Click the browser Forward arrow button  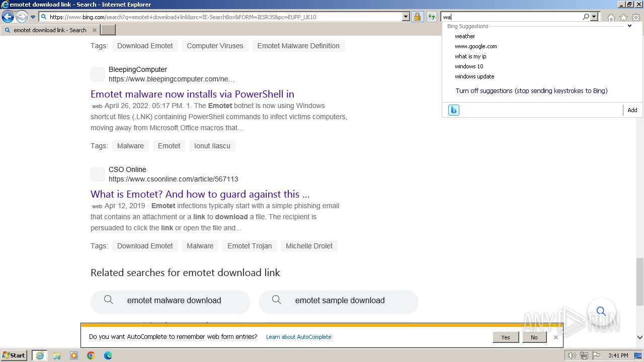[22, 17]
